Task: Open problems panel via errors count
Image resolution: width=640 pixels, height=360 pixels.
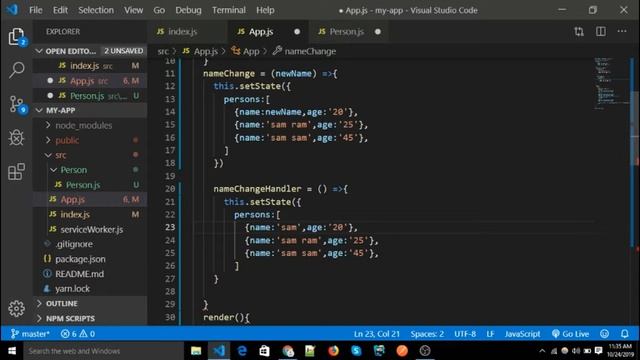Action: tap(78, 334)
